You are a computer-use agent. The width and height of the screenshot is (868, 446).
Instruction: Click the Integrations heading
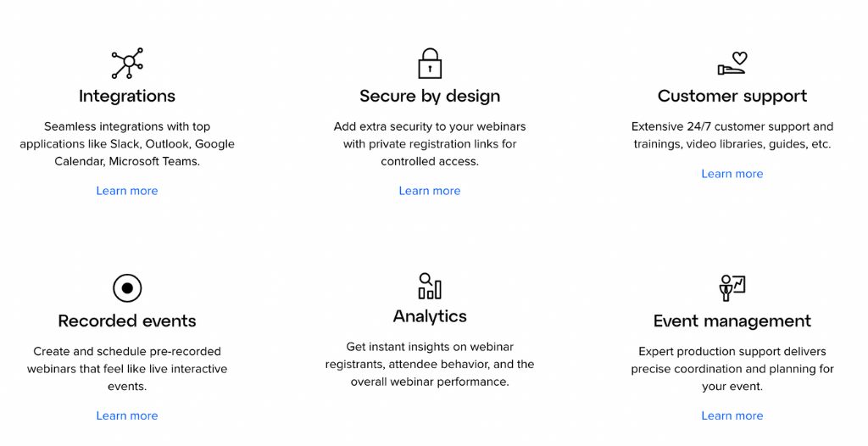point(127,97)
